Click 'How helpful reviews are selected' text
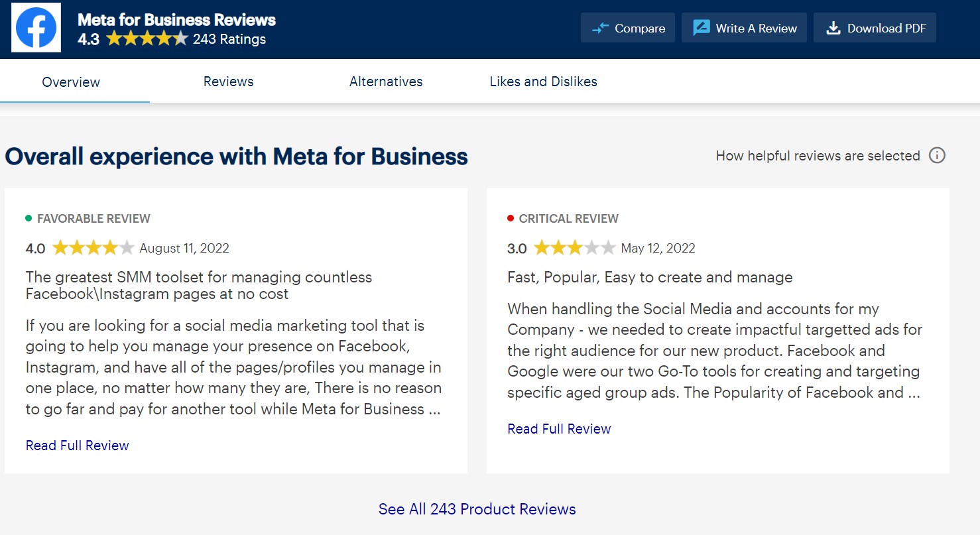The height and width of the screenshot is (535, 980). tap(818, 156)
